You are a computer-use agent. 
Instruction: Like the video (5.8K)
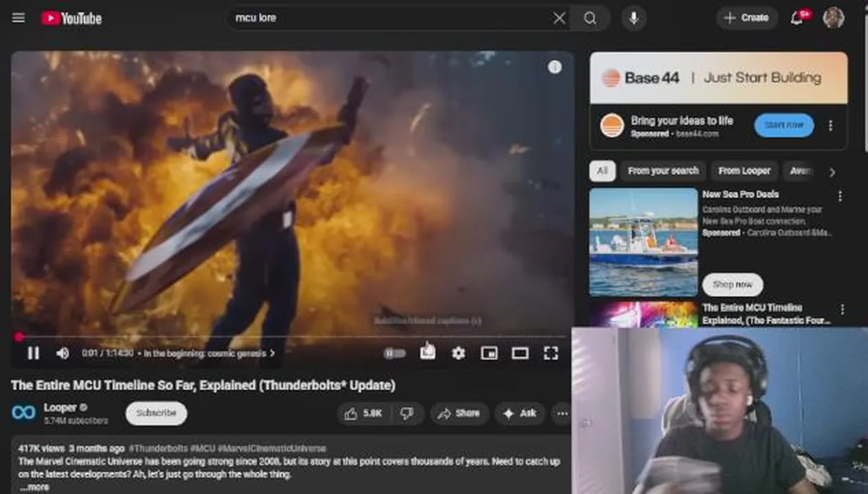[x=364, y=413]
